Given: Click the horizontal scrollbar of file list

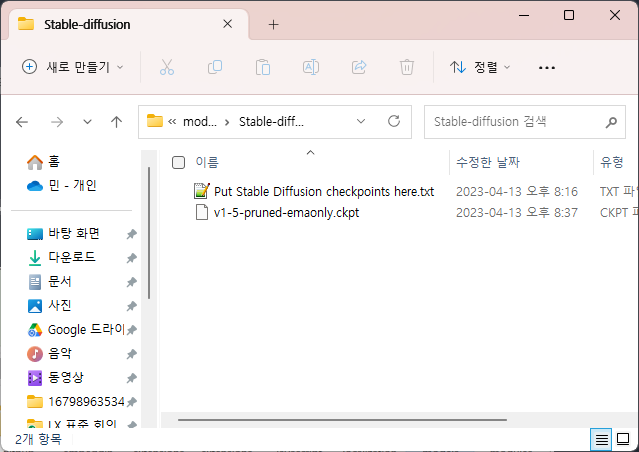Looking at the screenshot, I should click(x=342, y=419).
